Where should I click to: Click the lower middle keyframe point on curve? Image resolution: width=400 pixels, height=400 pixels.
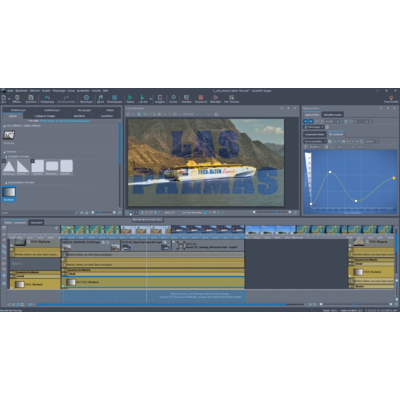[x=356, y=201]
